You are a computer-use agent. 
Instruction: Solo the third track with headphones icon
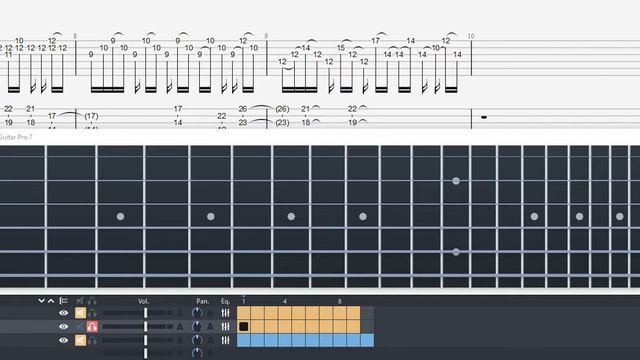click(92, 340)
